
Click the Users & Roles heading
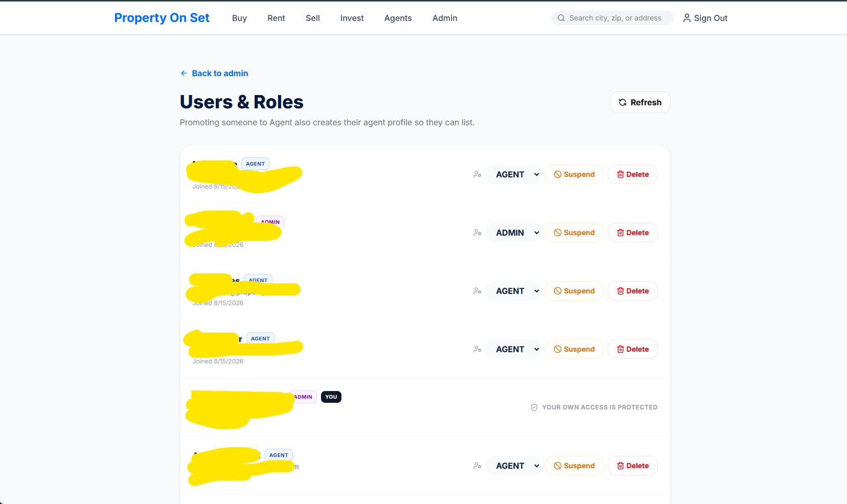pyautogui.click(x=241, y=102)
